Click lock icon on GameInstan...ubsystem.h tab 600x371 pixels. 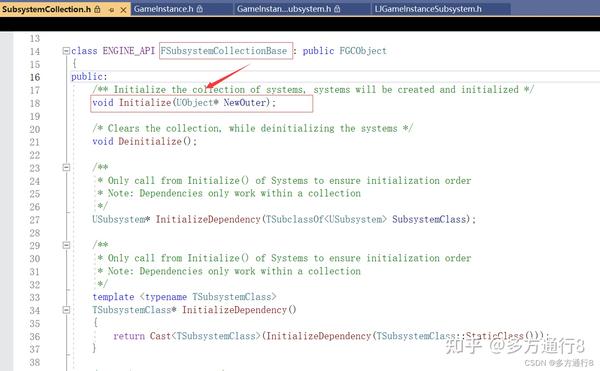point(337,9)
